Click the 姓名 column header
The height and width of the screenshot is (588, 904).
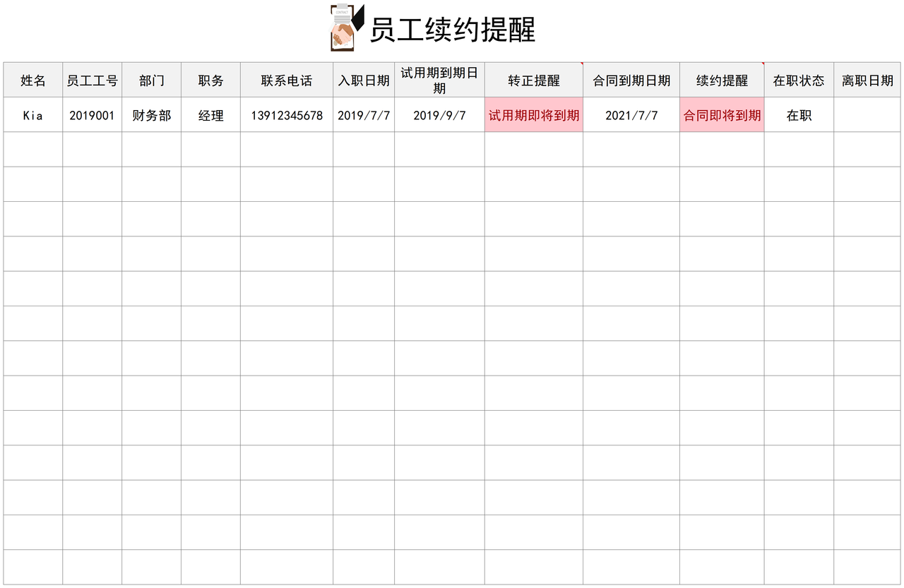click(33, 80)
